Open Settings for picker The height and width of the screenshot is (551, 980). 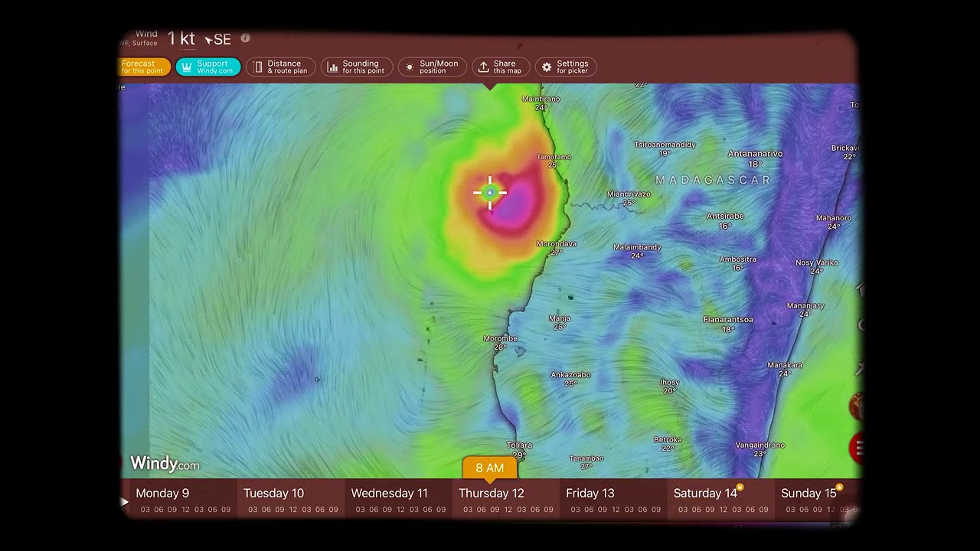tap(566, 67)
